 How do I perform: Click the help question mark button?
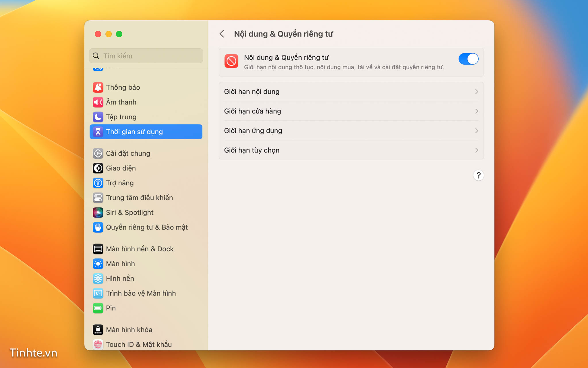click(x=479, y=175)
